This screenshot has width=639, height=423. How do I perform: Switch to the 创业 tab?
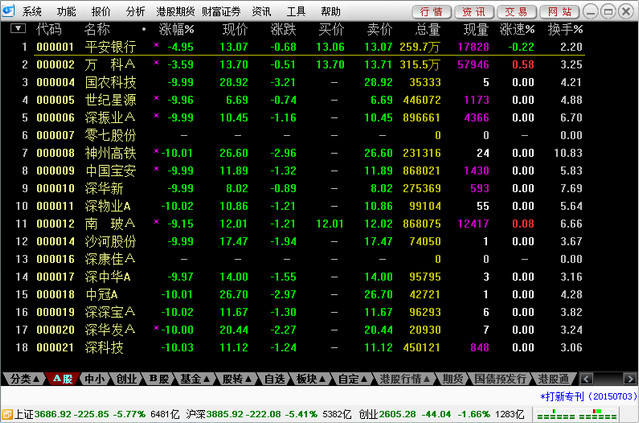pyautogui.click(x=126, y=379)
